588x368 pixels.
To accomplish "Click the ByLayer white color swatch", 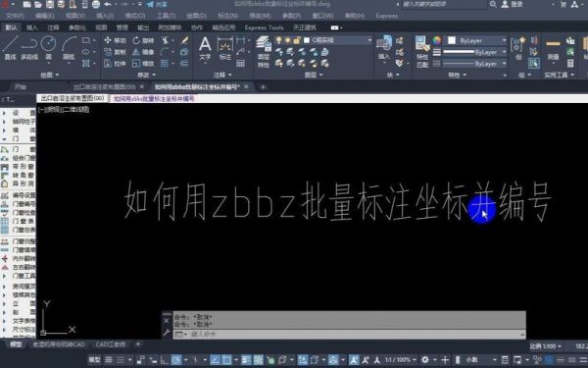I will coord(452,40).
